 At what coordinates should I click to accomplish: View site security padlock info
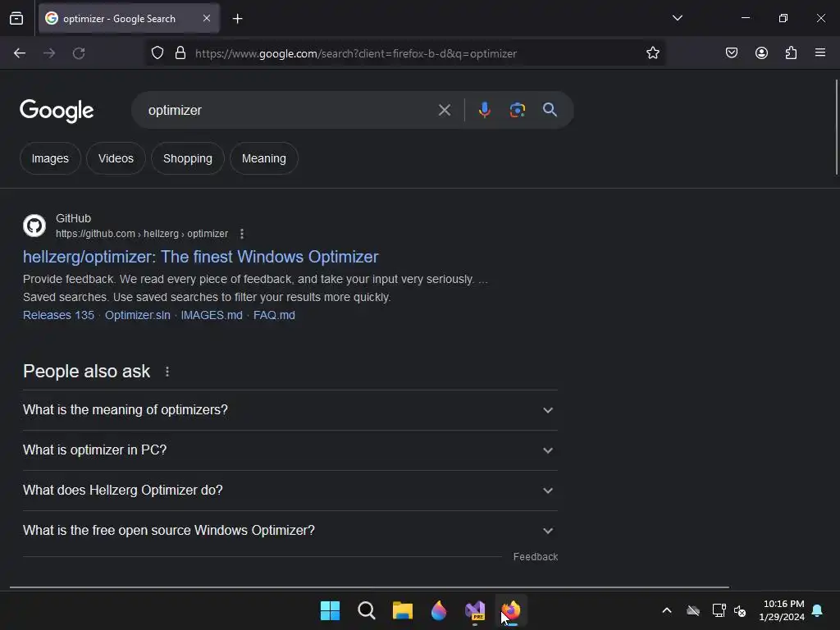180,53
